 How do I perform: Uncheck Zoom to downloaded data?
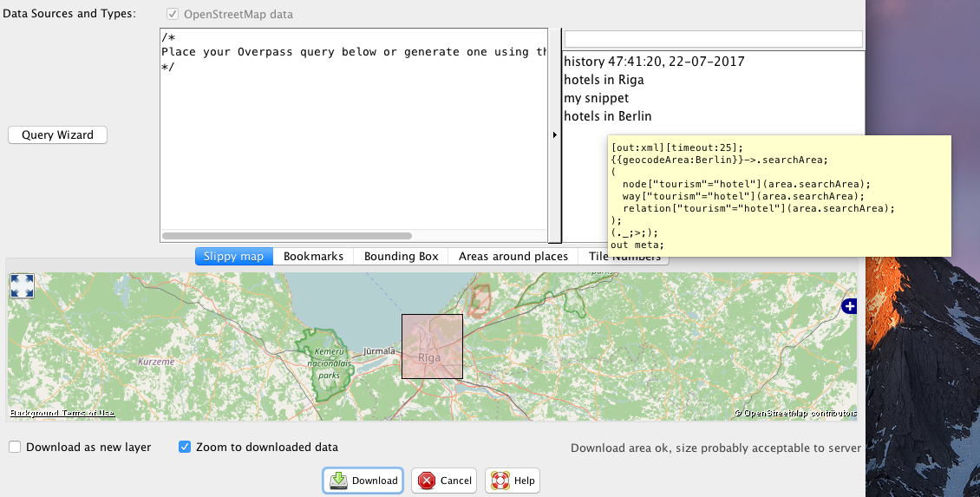pos(185,448)
